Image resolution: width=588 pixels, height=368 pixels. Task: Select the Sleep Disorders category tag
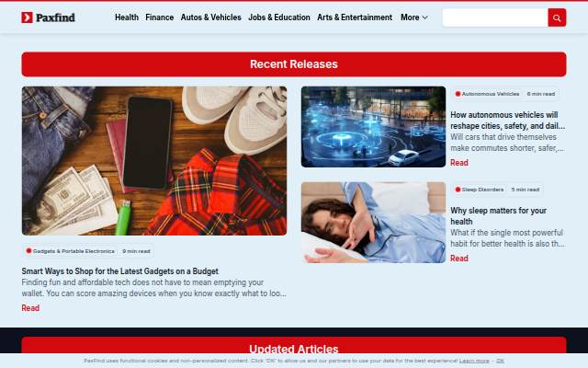pyautogui.click(x=480, y=190)
